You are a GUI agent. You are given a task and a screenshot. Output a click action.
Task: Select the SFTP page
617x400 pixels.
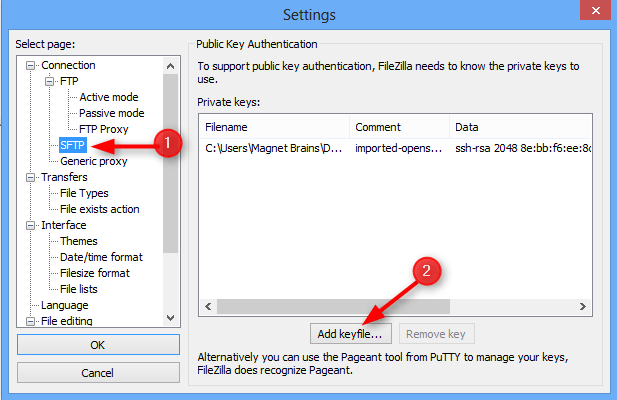72,145
